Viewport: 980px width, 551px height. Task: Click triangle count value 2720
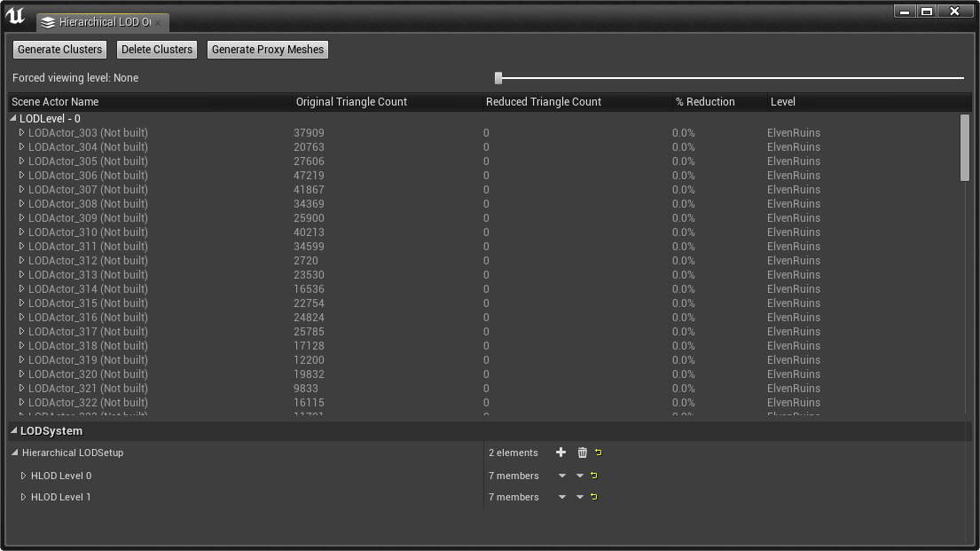[306, 260]
